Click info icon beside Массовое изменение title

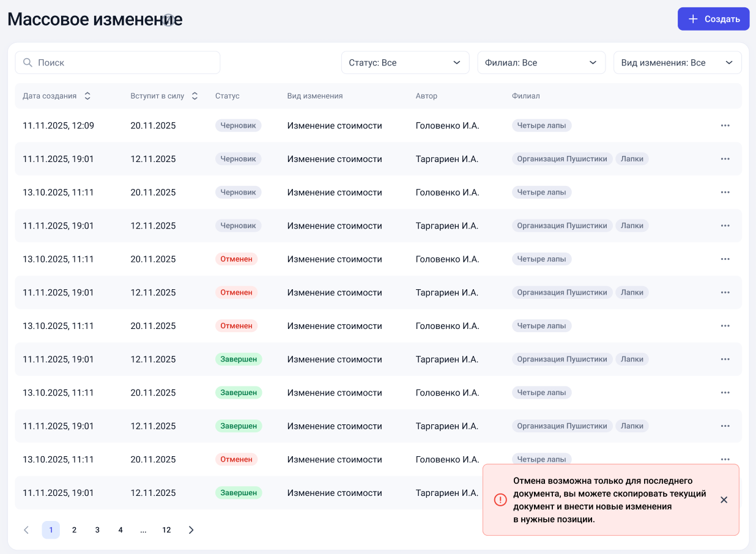tap(168, 20)
